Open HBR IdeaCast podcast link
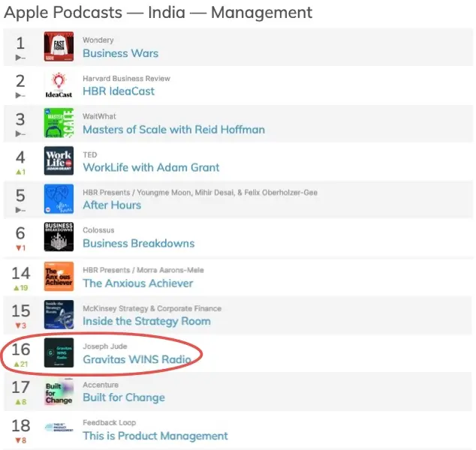Image resolution: width=476 pixels, height=450 pixels. [119, 91]
